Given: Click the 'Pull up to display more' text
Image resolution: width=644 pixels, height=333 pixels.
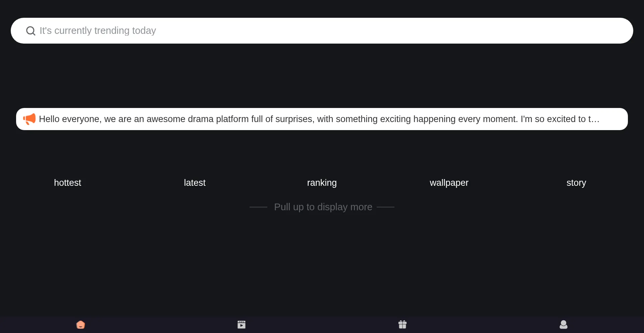Looking at the screenshot, I should 323,207.
